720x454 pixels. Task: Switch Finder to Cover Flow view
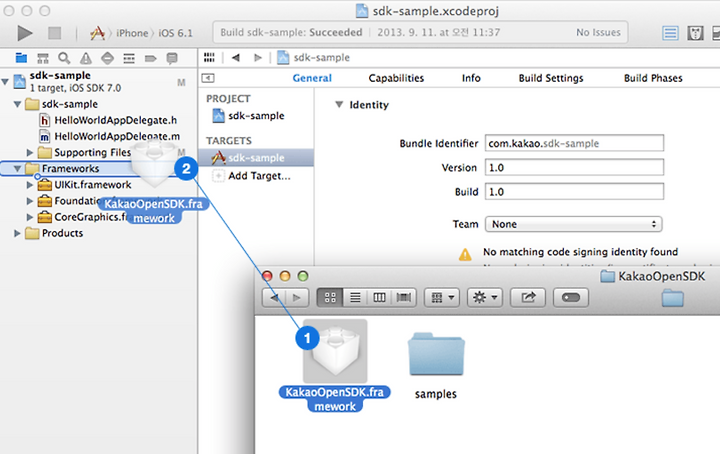point(404,298)
